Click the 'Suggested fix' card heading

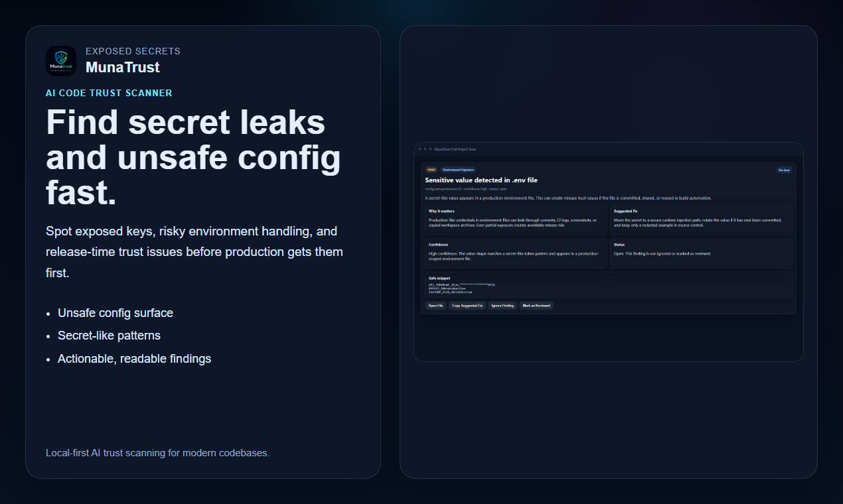625,211
